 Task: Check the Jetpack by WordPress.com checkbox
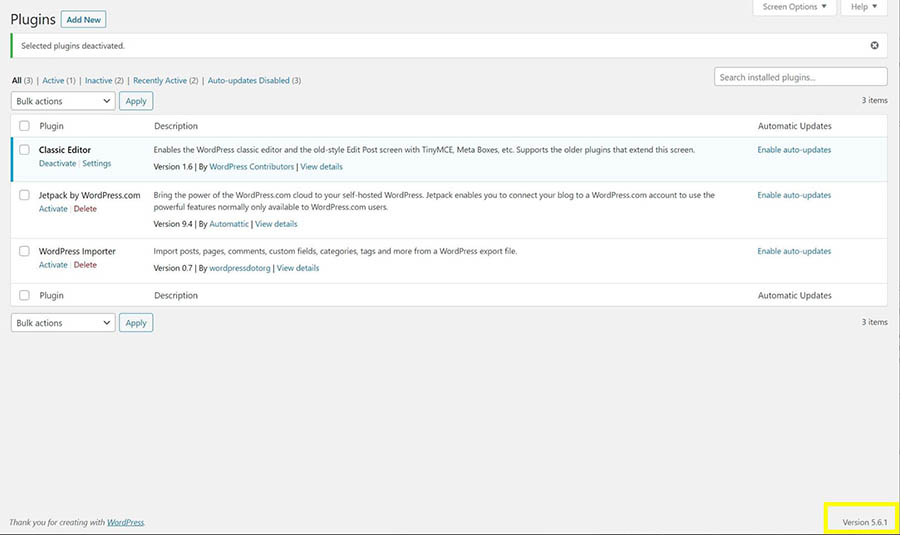[x=25, y=196]
